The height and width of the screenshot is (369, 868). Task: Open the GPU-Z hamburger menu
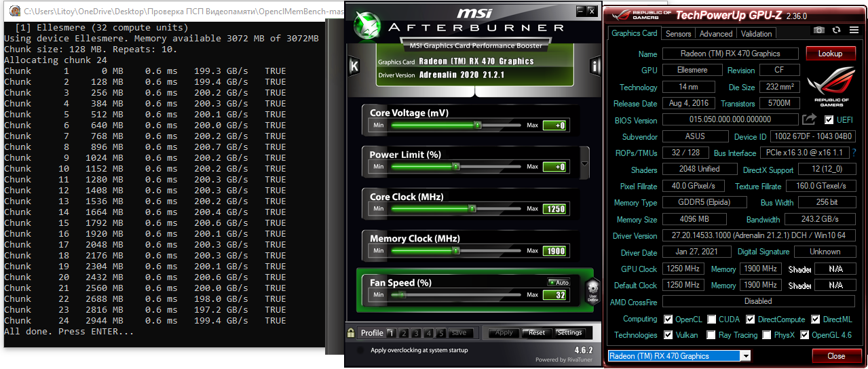[x=854, y=30]
